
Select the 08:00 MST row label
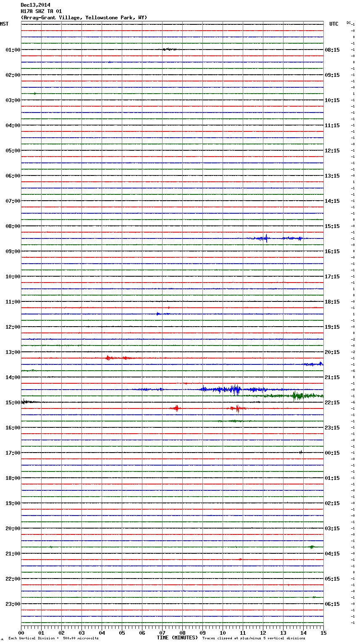coord(13,226)
